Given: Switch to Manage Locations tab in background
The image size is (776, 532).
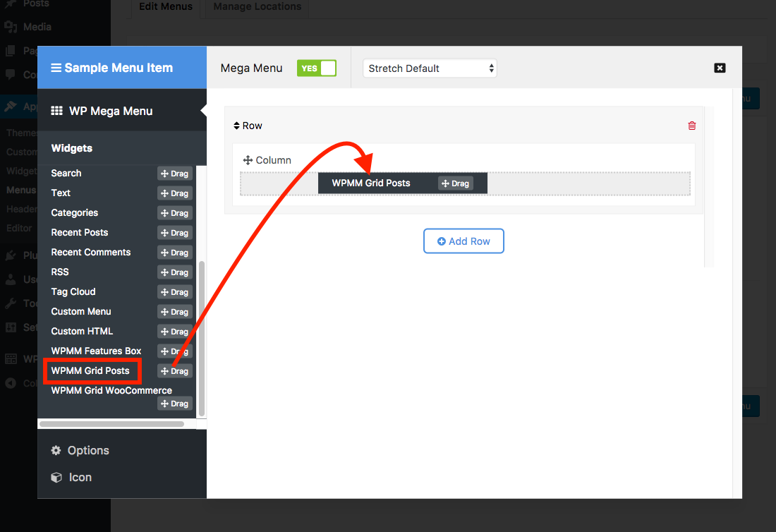Looking at the screenshot, I should click(257, 7).
